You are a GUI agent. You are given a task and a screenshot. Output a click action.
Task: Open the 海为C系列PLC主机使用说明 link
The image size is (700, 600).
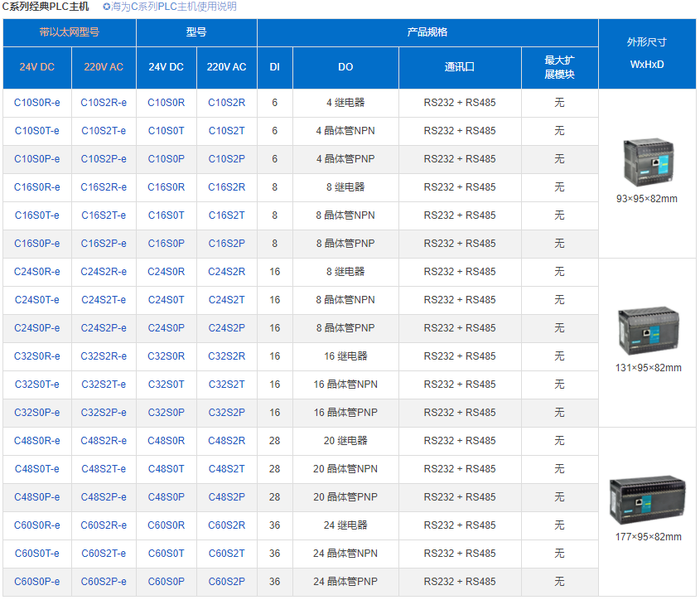tap(174, 7)
